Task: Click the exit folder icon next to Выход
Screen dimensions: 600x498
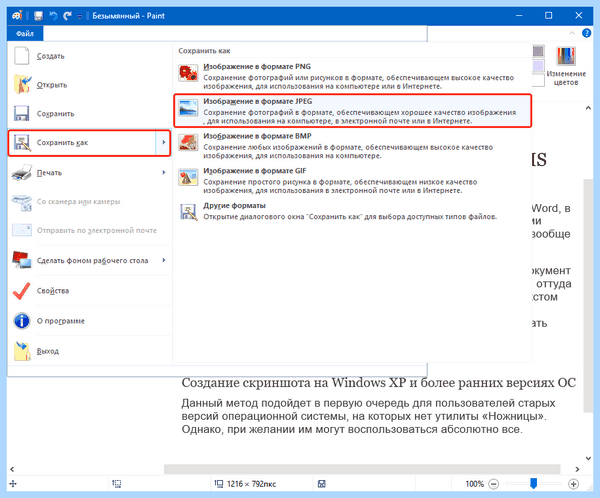Action: 22,351
